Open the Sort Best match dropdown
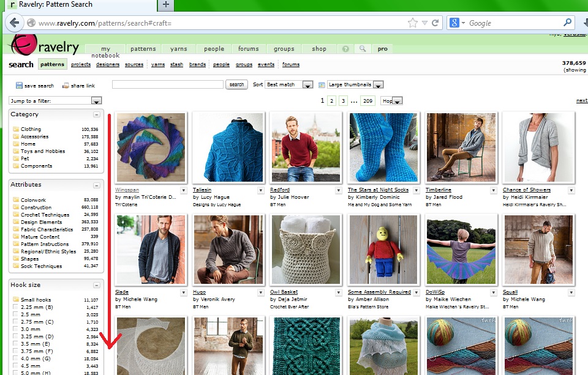The width and height of the screenshot is (588, 375). (x=289, y=84)
